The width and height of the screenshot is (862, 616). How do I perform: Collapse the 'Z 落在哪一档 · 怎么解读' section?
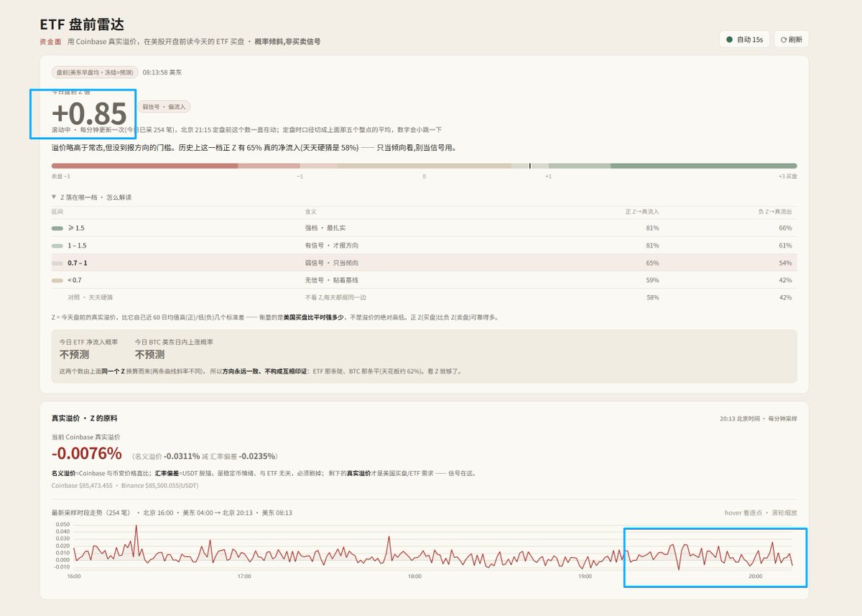91,197
